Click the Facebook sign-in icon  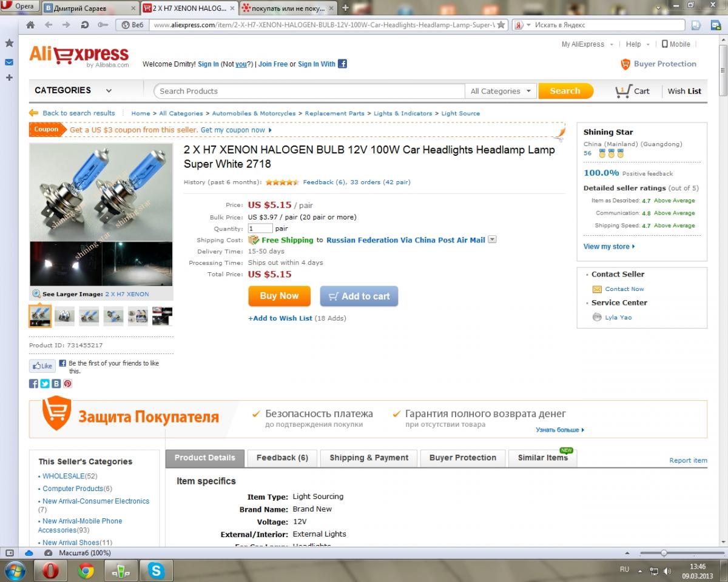[x=342, y=64]
